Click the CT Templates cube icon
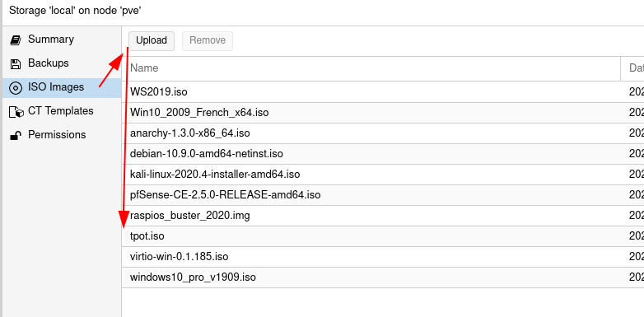 (x=16, y=111)
